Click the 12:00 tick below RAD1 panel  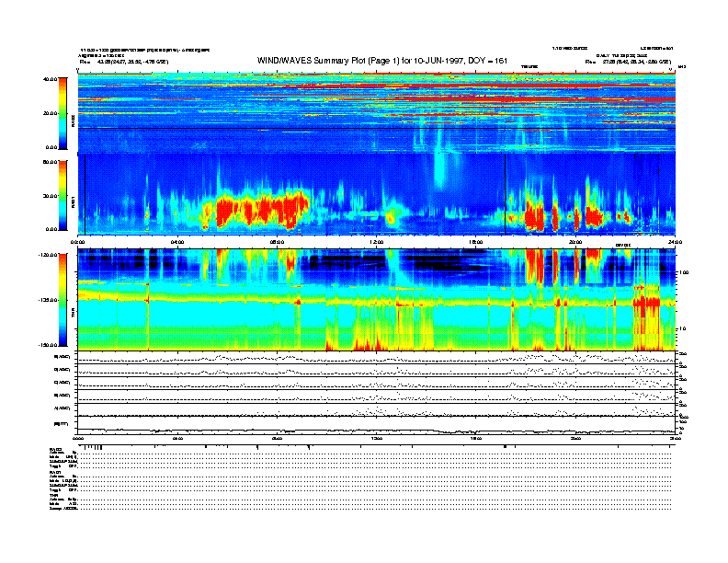tap(377, 242)
